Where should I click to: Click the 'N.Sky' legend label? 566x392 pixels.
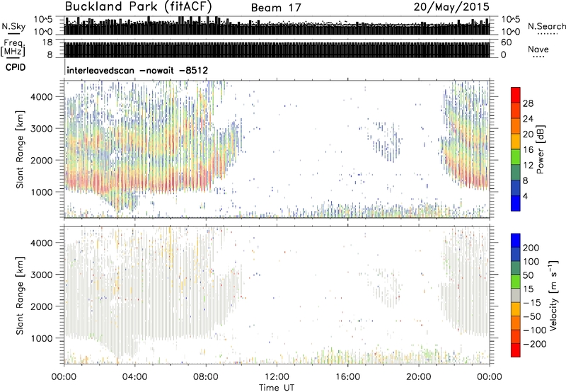[x=13, y=26]
